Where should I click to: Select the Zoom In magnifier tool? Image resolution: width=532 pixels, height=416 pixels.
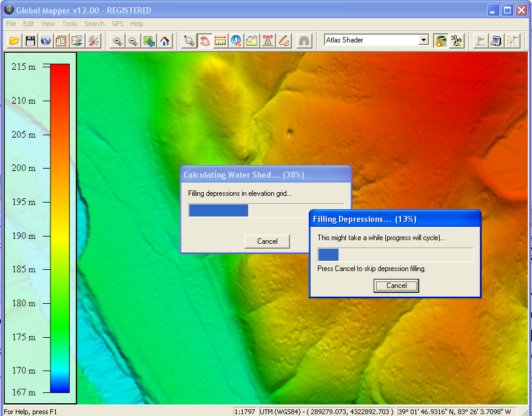(116, 41)
